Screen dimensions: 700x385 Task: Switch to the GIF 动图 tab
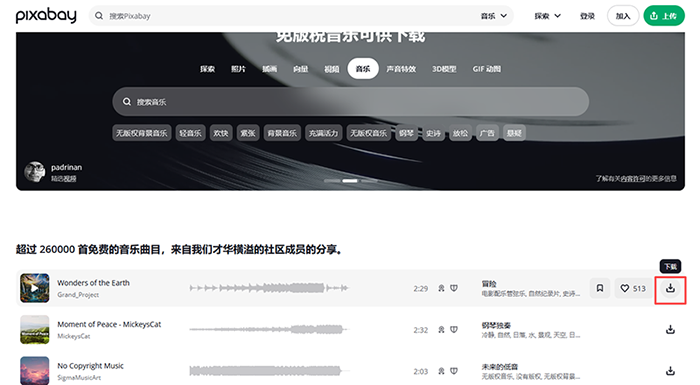click(x=487, y=69)
